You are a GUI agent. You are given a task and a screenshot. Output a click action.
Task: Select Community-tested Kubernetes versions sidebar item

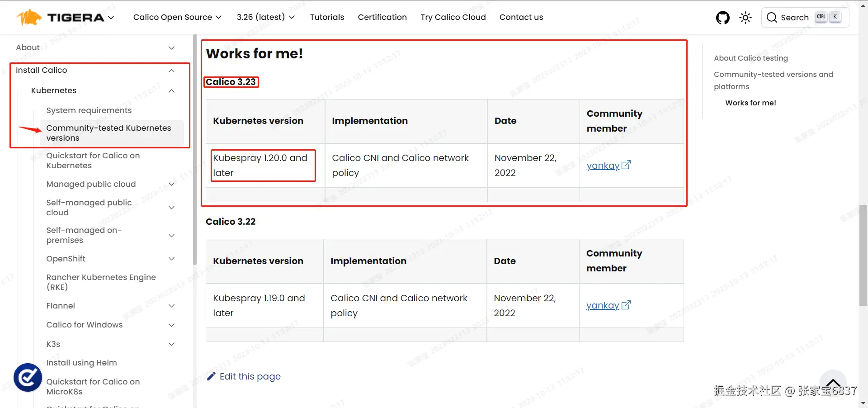pos(112,133)
